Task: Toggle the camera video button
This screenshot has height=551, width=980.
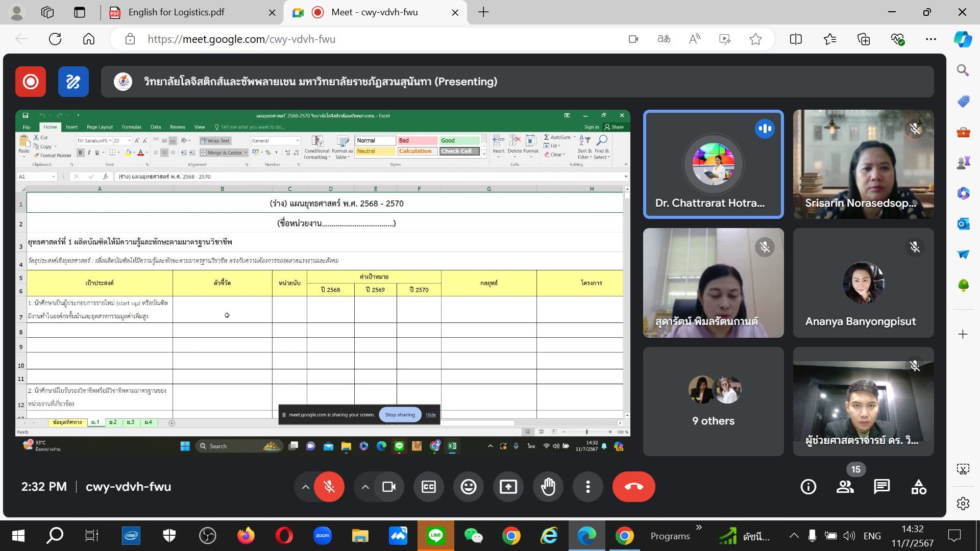Action: [x=389, y=487]
